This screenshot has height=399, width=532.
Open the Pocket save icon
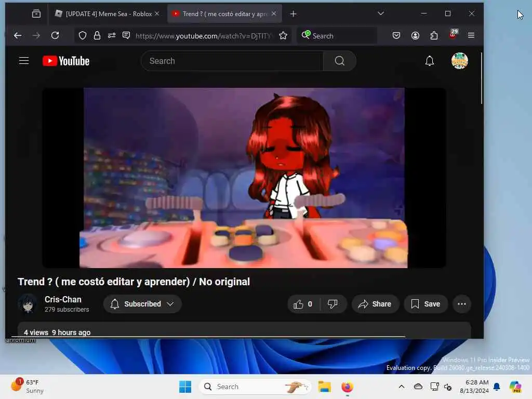396,35
